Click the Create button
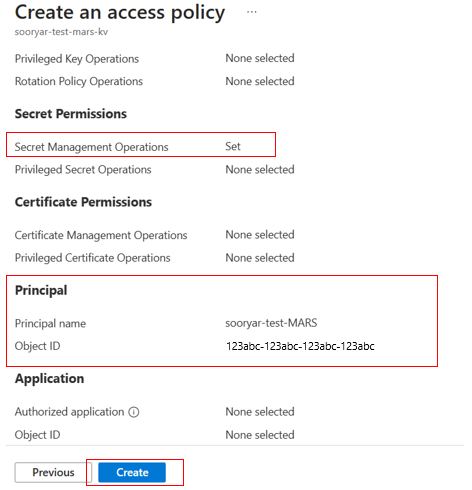Image resolution: width=472 pixels, height=490 pixels. pos(132,472)
